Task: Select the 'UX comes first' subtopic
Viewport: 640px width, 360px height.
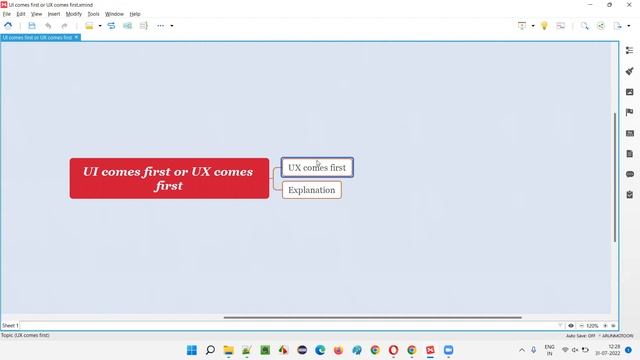Action: point(317,167)
